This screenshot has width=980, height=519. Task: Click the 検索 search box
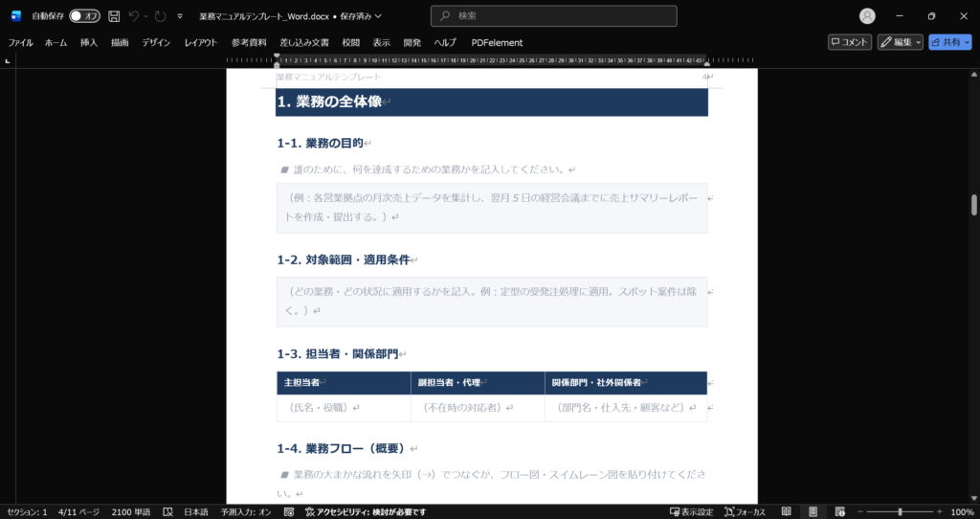553,16
